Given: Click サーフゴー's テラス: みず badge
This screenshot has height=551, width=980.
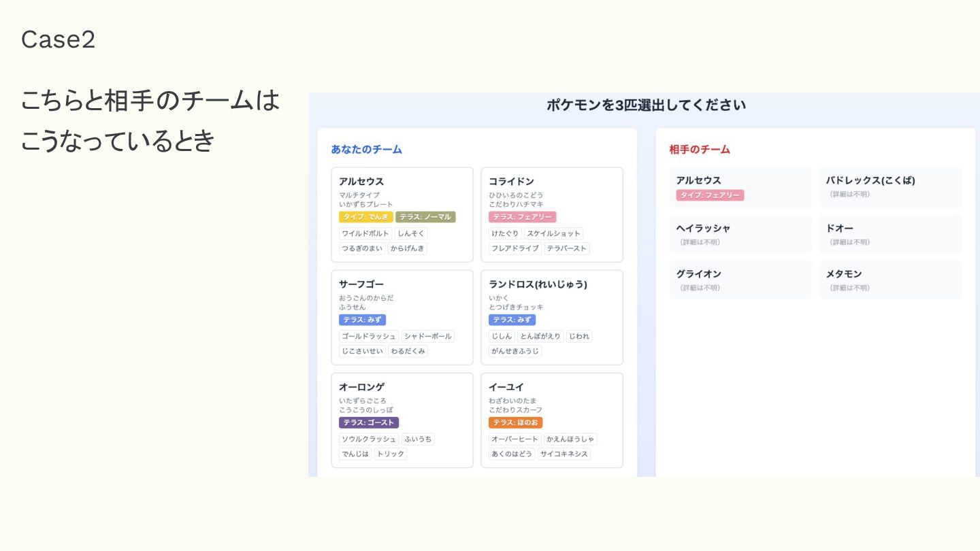Looking at the screenshot, I should [x=362, y=320].
